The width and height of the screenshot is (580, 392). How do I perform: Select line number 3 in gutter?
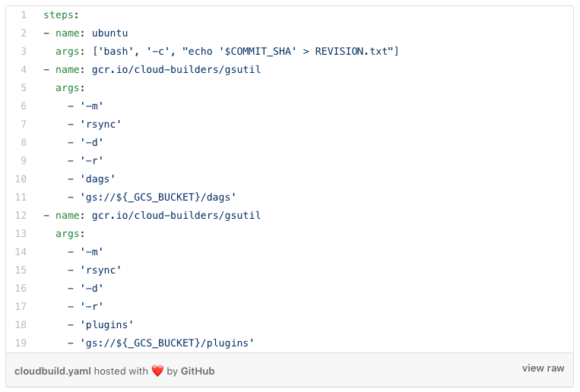24,52
